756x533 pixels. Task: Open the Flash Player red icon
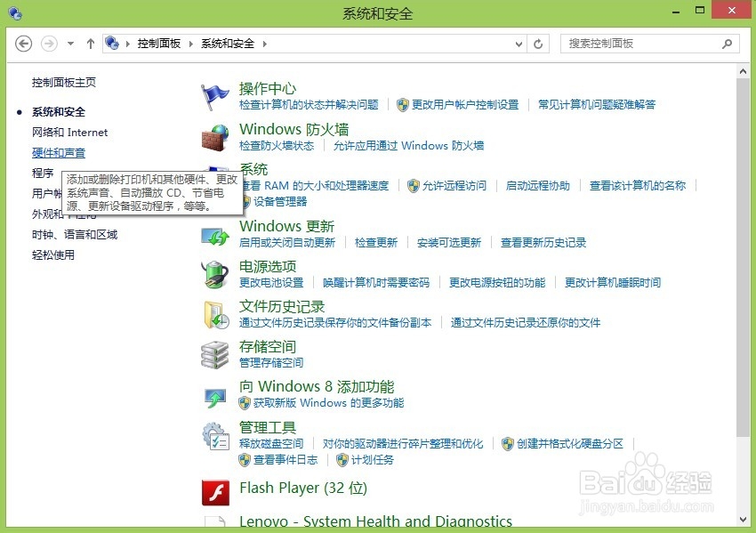[x=215, y=492]
